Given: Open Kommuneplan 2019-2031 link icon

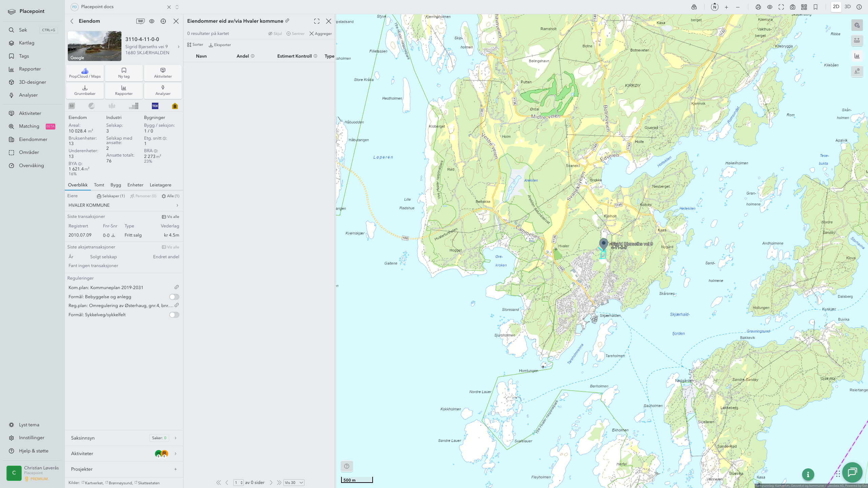Looking at the screenshot, I should (x=177, y=287).
